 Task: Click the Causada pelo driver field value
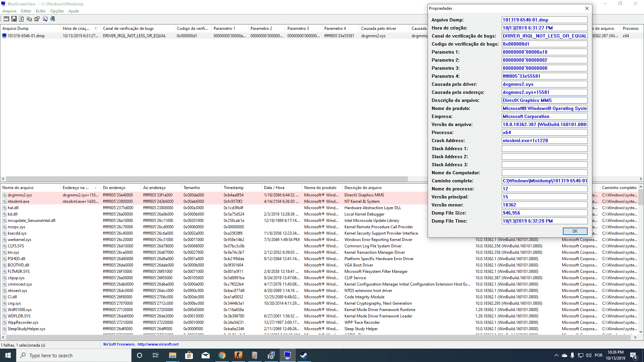544,84
